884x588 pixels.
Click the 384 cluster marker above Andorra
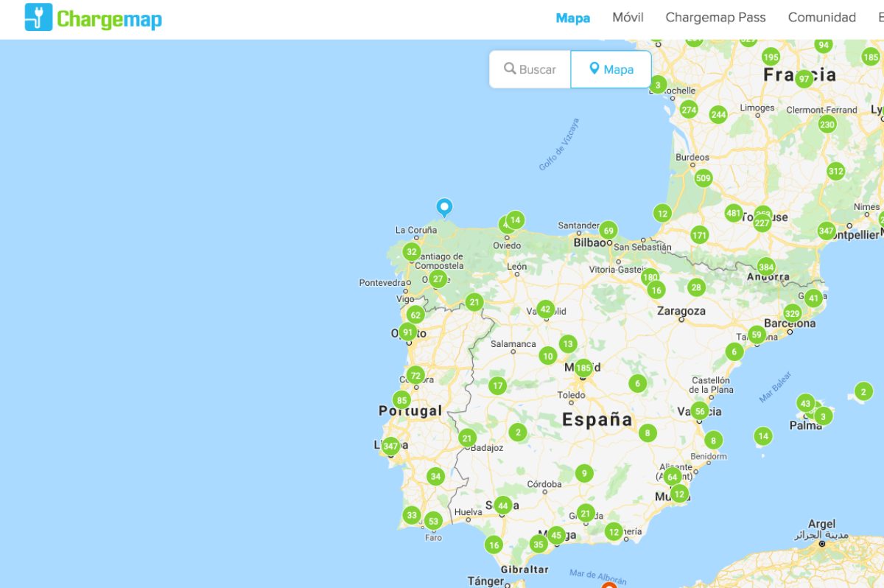tap(766, 267)
